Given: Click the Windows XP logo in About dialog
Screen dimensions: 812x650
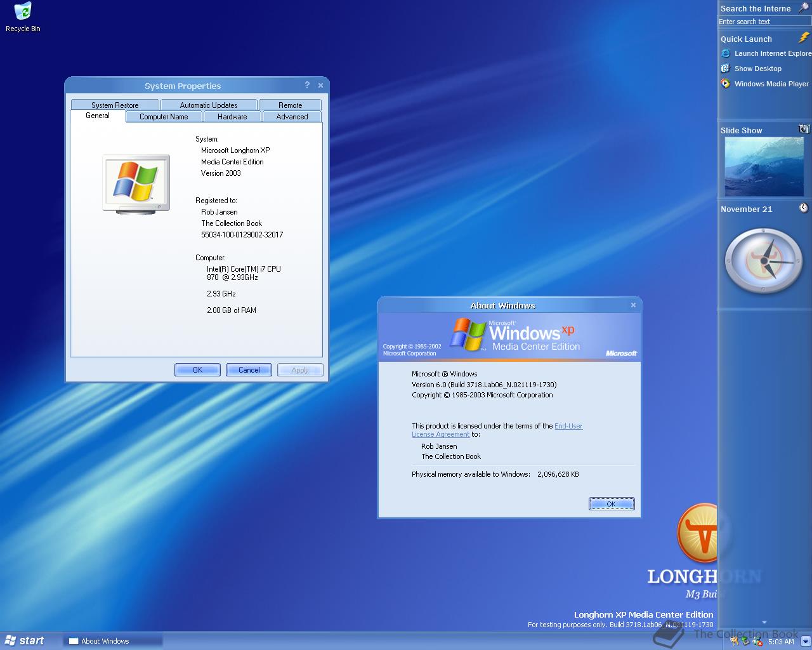Looking at the screenshot, I should (514, 335).
